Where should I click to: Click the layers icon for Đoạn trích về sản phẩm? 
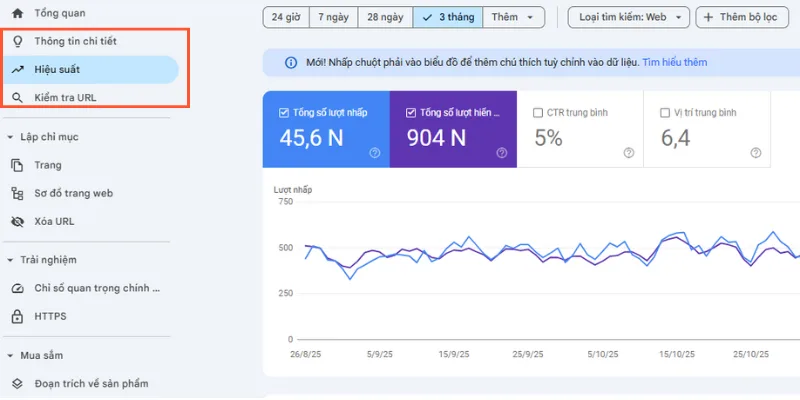[x=17, y=384]
